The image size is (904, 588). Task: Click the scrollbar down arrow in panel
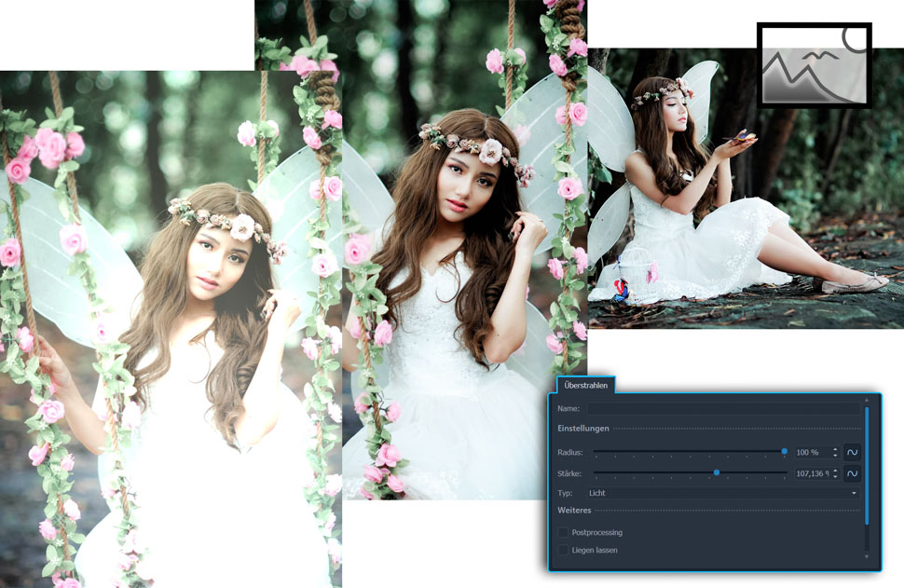point(867,557)
